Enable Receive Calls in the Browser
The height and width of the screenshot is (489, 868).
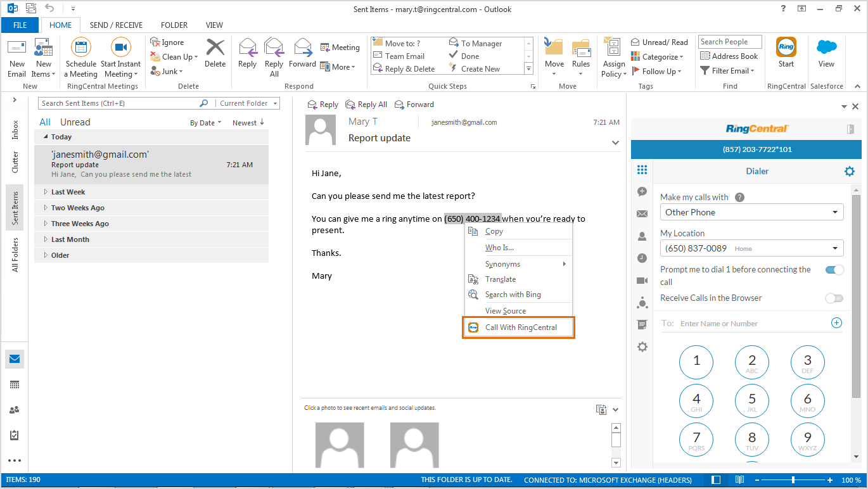coord(834,298)
